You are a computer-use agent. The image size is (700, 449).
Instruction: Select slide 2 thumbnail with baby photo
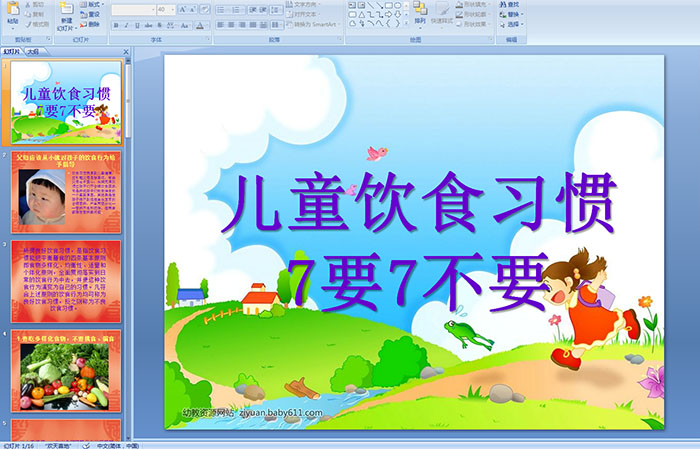[66, 192]
